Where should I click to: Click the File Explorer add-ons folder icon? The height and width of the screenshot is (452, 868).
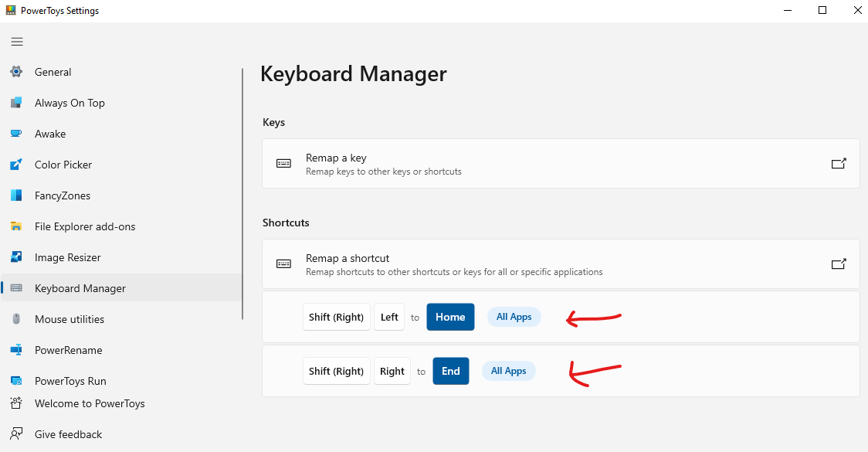pyautogui.click(x=17, y=226)
